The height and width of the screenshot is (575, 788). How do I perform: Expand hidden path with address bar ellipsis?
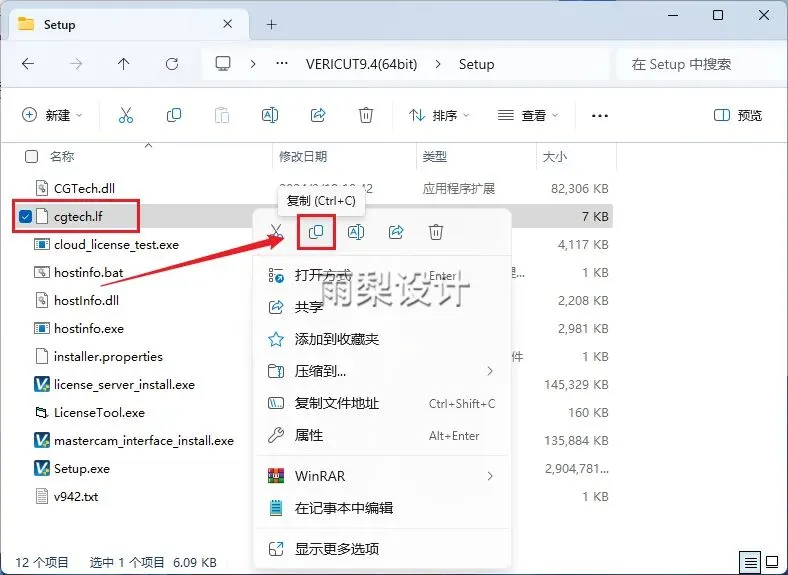point(282,64)
